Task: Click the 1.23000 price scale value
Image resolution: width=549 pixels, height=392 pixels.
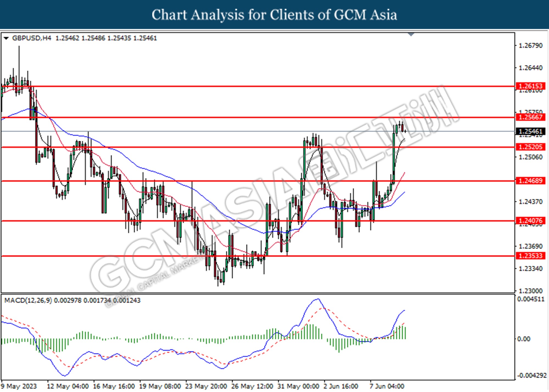Action: [530, 291]
